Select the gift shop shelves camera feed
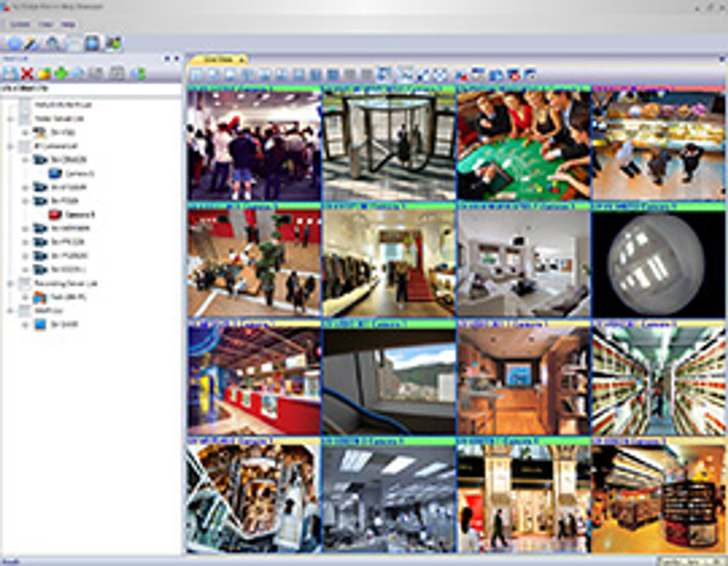This screenshot has width=728, height=566. click(x=659, y=499)
